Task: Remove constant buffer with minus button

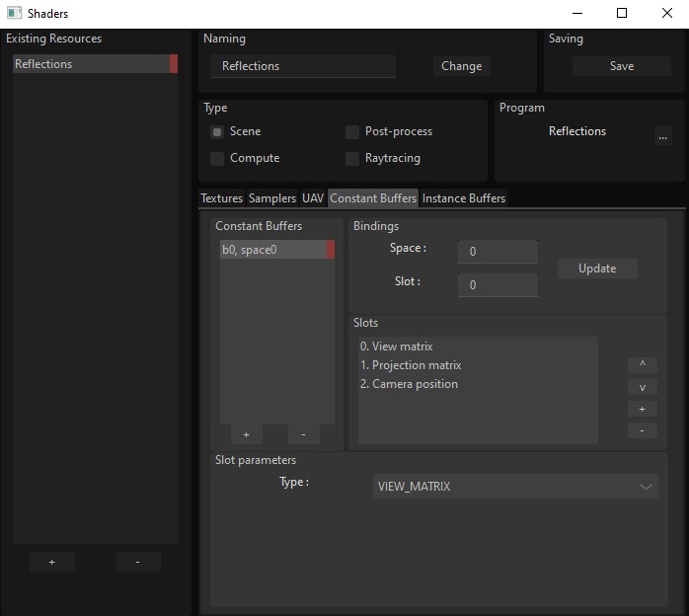Action: [x=304, y=434]
